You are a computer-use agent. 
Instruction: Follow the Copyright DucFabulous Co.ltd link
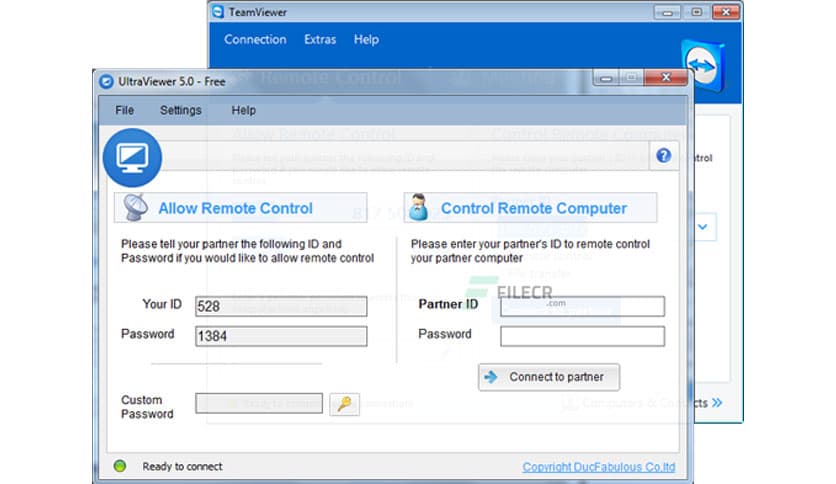tap(598, 467)
